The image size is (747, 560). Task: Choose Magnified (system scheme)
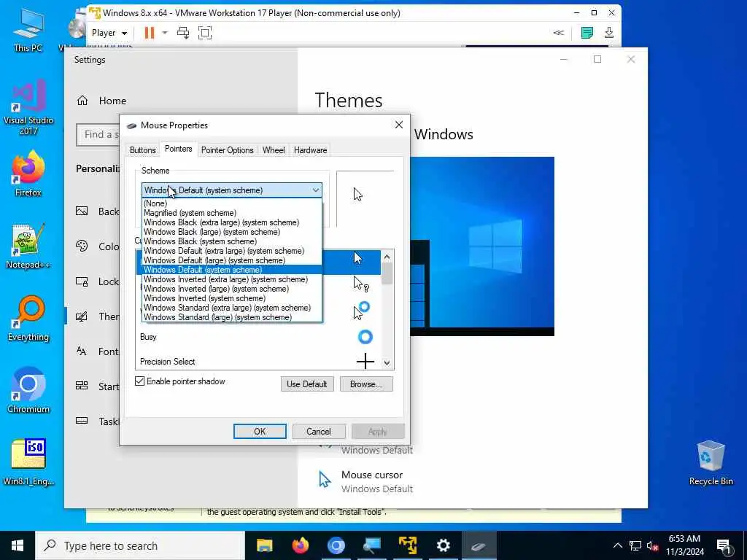[x=232, y=213]
